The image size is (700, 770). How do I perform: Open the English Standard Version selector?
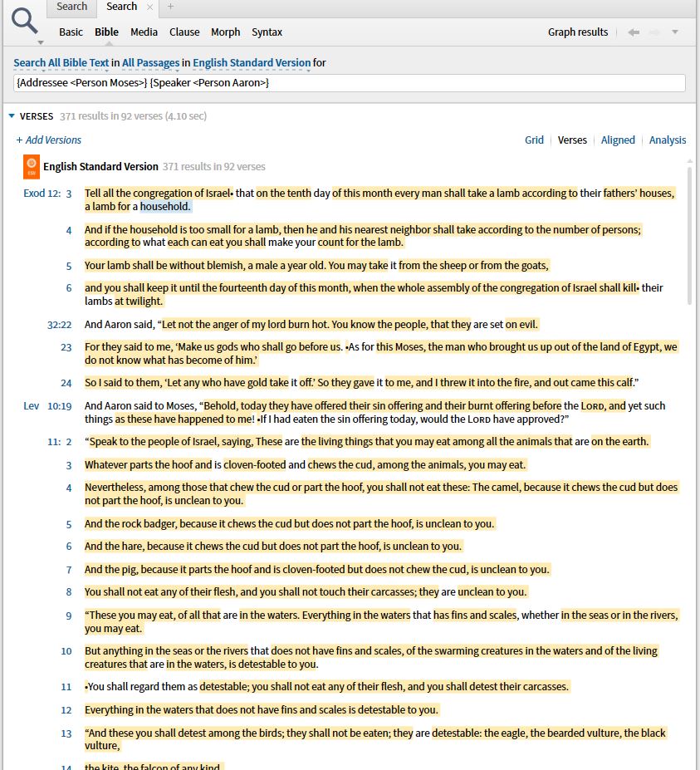(252, 63)
